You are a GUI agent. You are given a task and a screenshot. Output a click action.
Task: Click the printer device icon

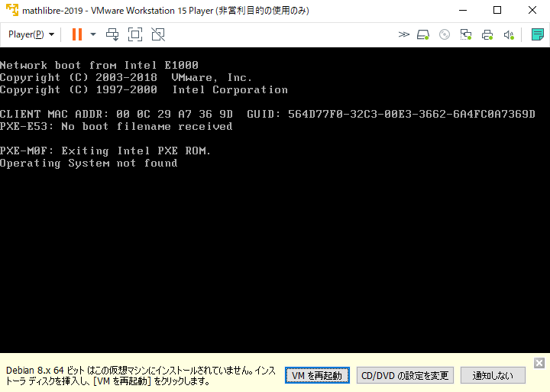click(x=487, y=34)
